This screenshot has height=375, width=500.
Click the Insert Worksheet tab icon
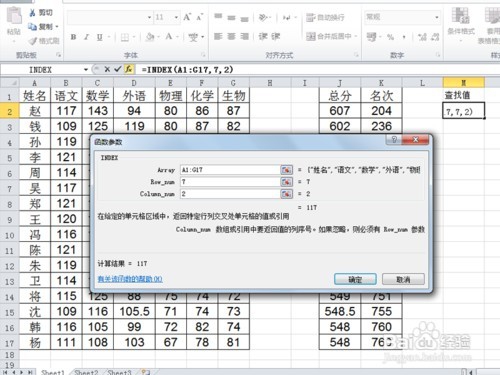[x=145, y=372]
